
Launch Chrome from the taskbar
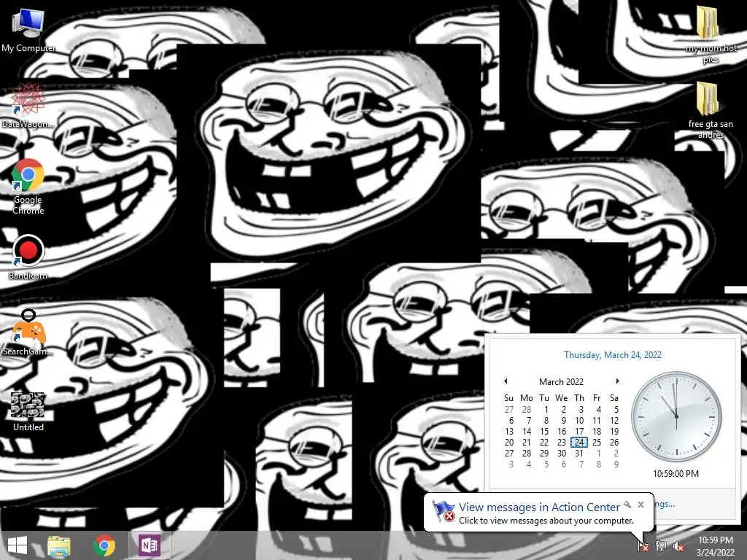click(104, 545)
